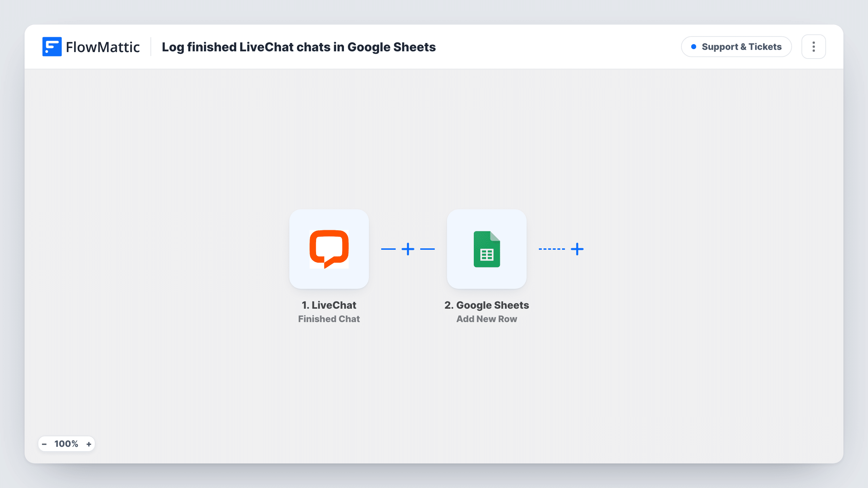Select the 'Finished Chat' trigger text
This screenshot has width=868, height=488.
329,319
